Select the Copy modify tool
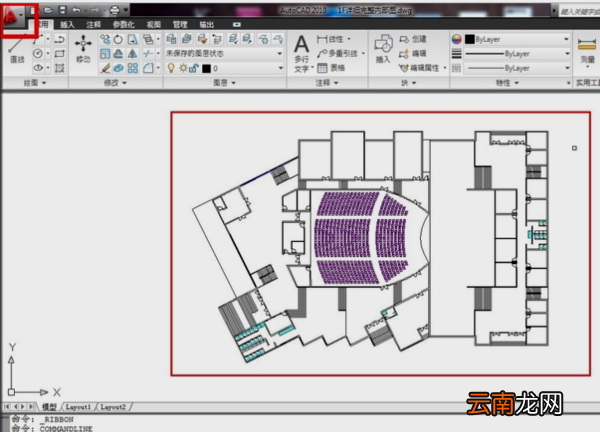This screenshot has height=432, width=600. [104, 39]
